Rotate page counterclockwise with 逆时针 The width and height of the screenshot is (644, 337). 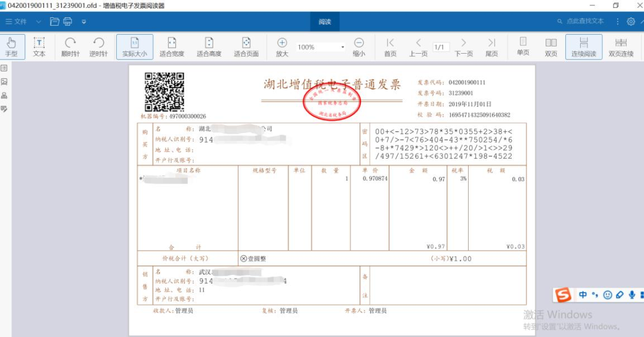pyautogui.click(x=98, y=47)
